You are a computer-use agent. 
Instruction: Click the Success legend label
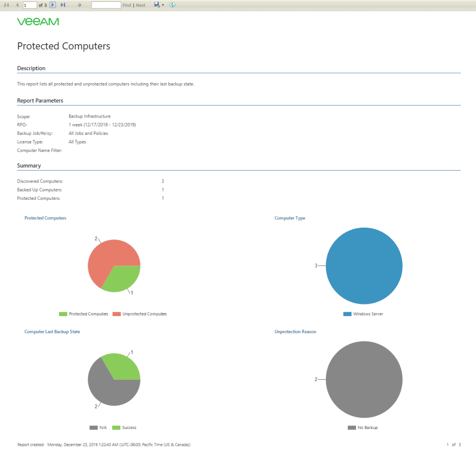point(129,428)
